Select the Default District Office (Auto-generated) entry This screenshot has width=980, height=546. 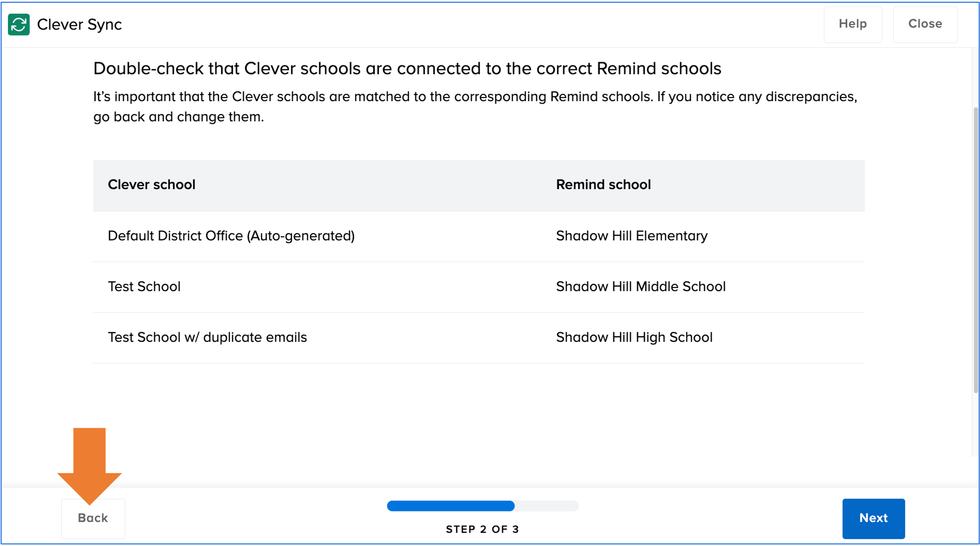(x=231, y=236)
